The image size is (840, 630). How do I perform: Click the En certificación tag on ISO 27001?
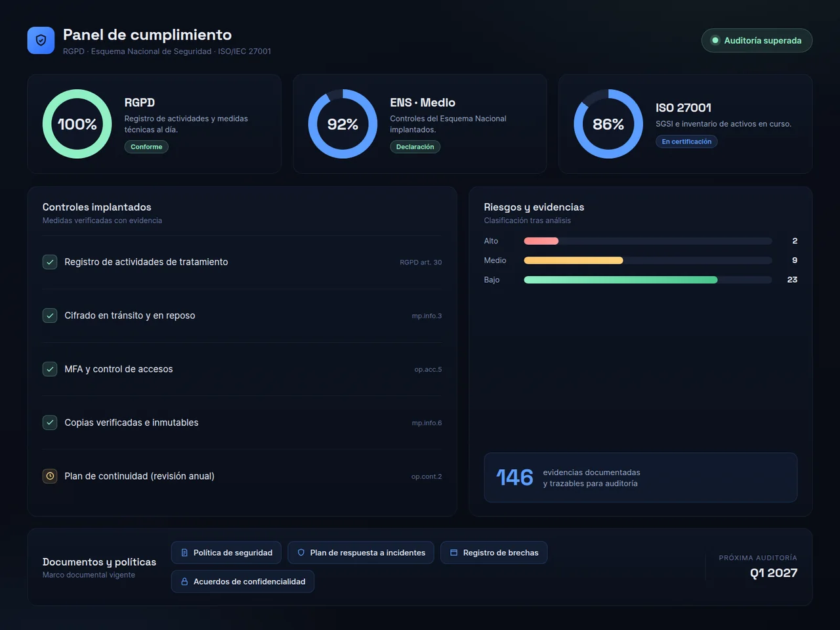(x=686, y=142)
